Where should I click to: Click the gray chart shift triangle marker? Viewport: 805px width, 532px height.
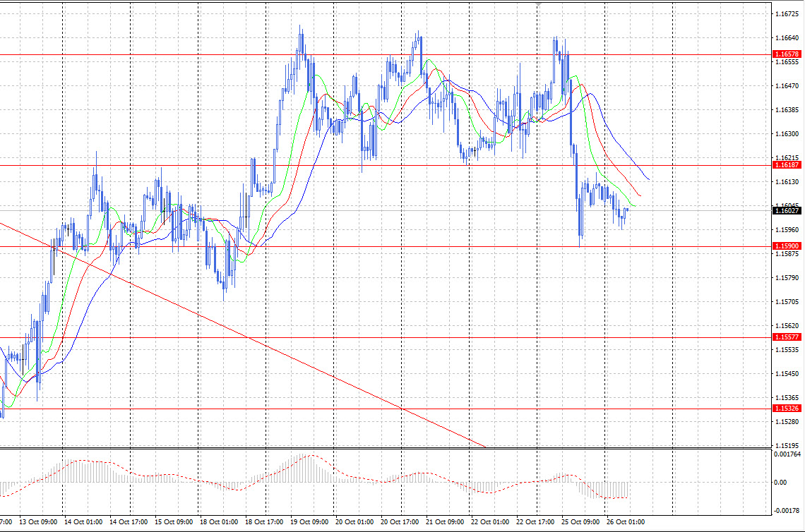pyautogui.click(x=538, y=4)
